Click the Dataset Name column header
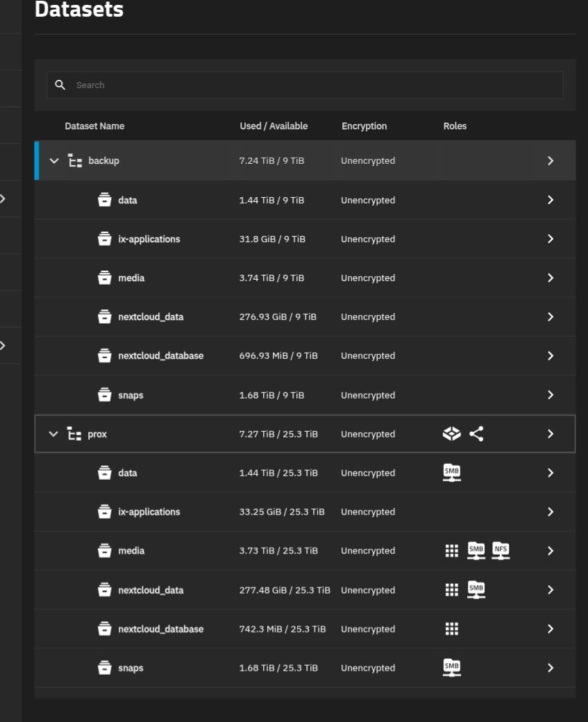588x722 pixels. [x=94, y=126]
